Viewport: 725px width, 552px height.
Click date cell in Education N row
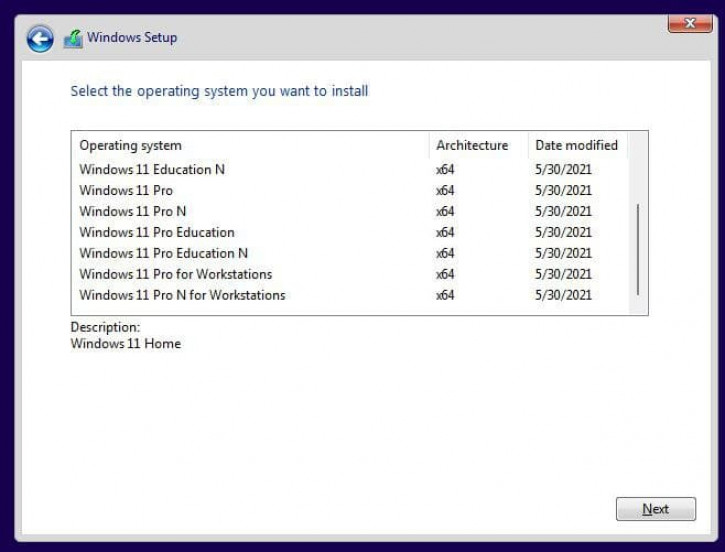pos(563,170)
